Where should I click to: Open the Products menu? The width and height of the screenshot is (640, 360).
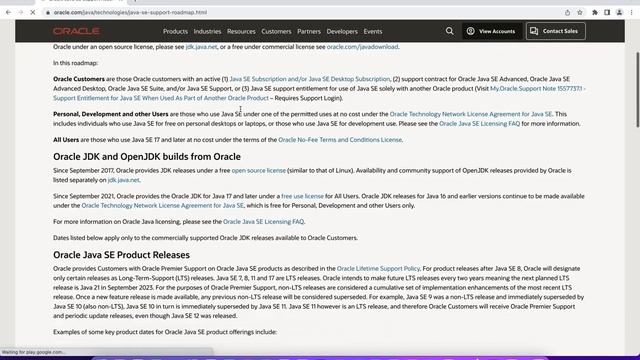click(x=175, y=31)
